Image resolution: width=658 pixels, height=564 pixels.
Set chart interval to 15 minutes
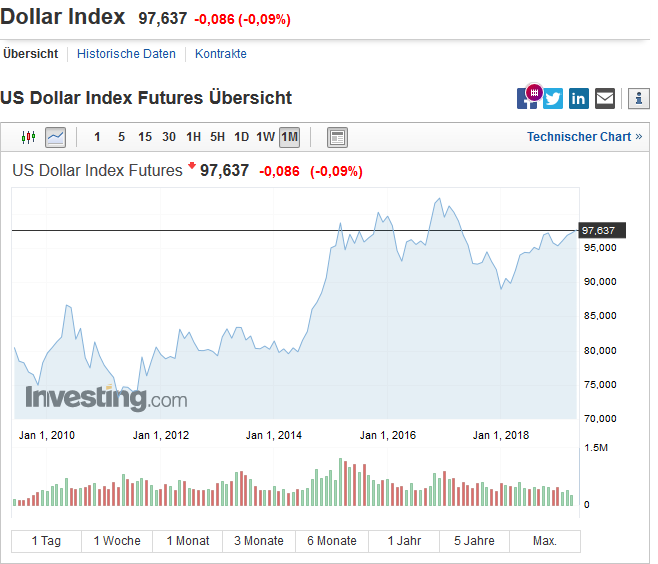(145, 137)
